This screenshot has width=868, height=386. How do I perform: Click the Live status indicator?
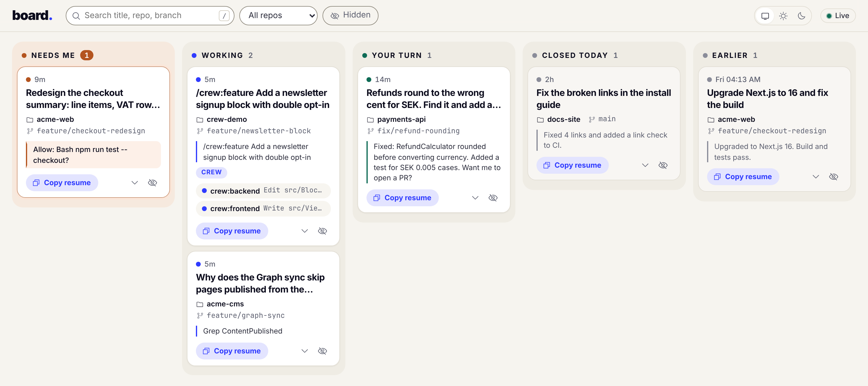click(x=838, y=16)
